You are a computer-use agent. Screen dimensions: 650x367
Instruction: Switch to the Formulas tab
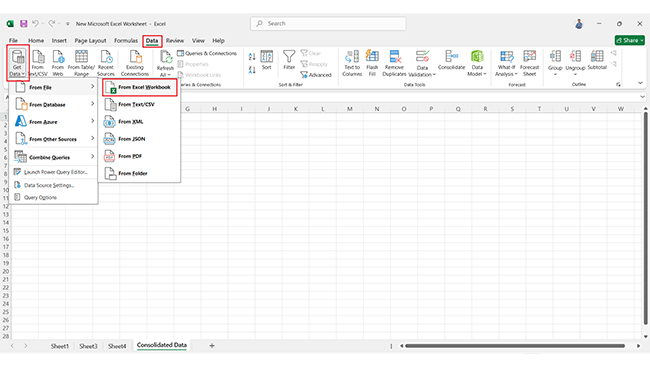pos(126,41)
